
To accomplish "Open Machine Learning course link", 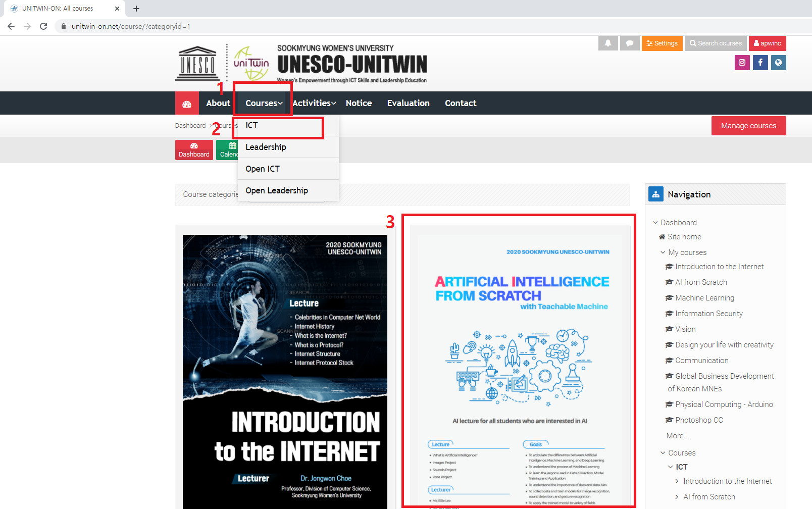I will (x=704, y=298).
